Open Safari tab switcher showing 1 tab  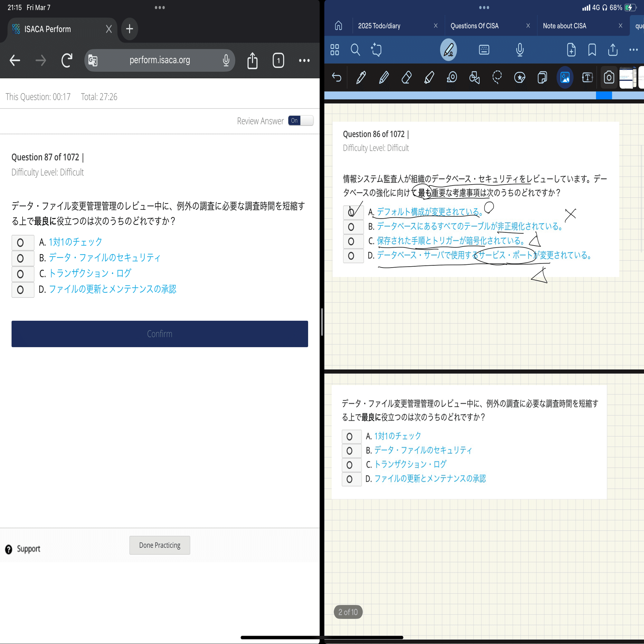[x=278, y=60]
